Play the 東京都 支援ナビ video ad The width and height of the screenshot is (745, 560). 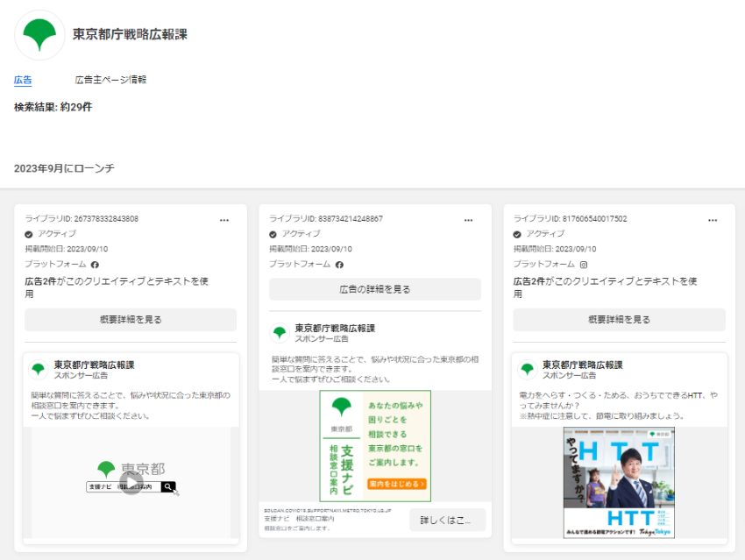(x=131, y=483)
